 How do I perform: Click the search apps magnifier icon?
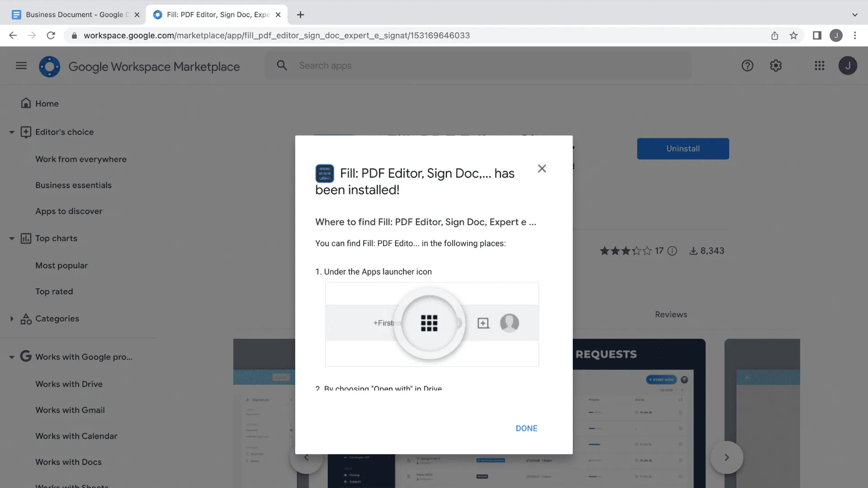point(282,65)
